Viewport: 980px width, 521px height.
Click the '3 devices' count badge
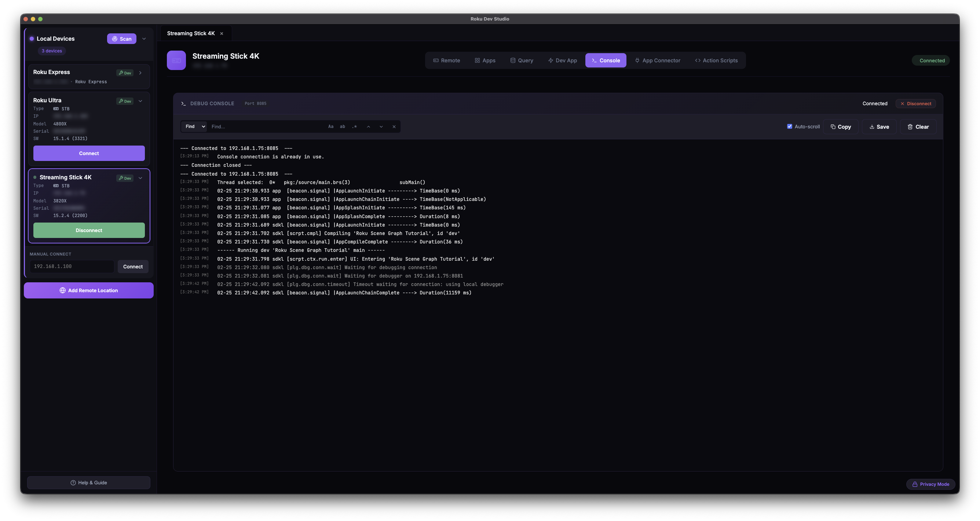52,51
